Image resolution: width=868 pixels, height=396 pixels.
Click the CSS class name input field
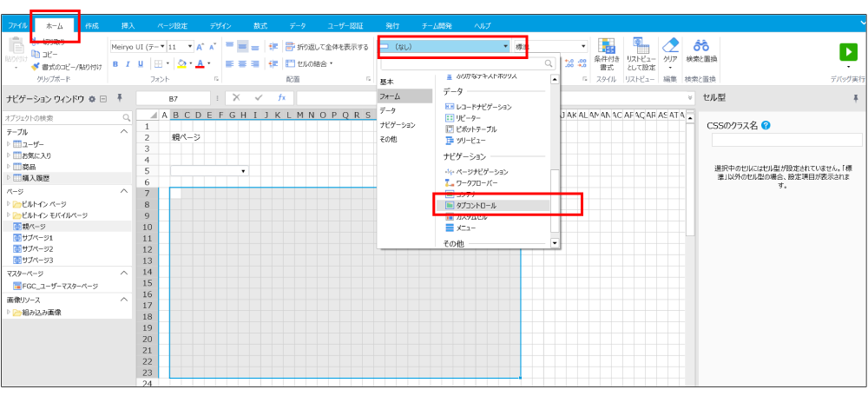coord(786,140)
